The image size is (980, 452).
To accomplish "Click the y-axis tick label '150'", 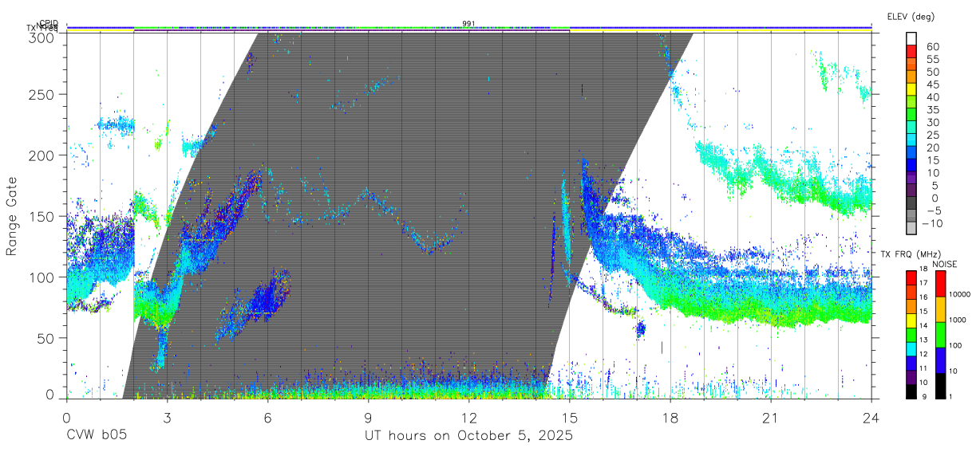I will (x=41, y=216).
